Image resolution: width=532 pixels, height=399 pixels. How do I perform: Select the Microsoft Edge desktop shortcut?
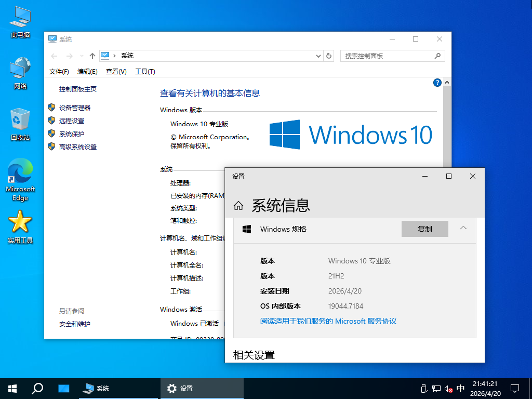(20, 180)
